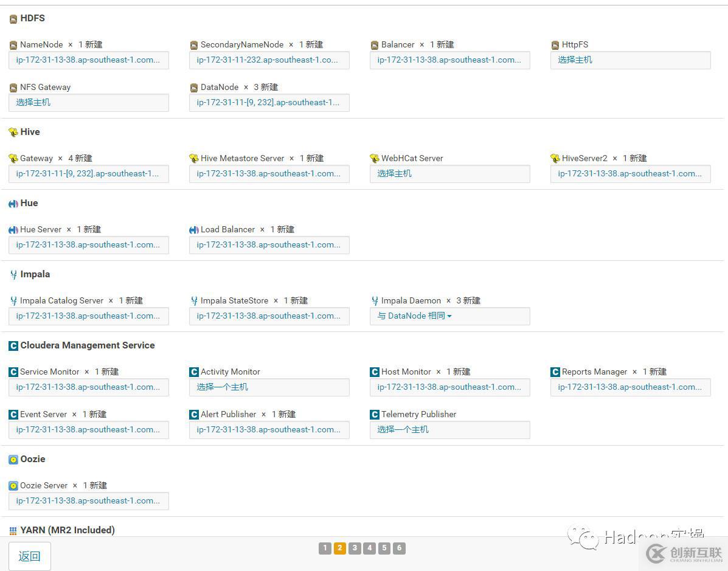Open Service Monitor host field
The image size is (728, 571).
(89, 387)
